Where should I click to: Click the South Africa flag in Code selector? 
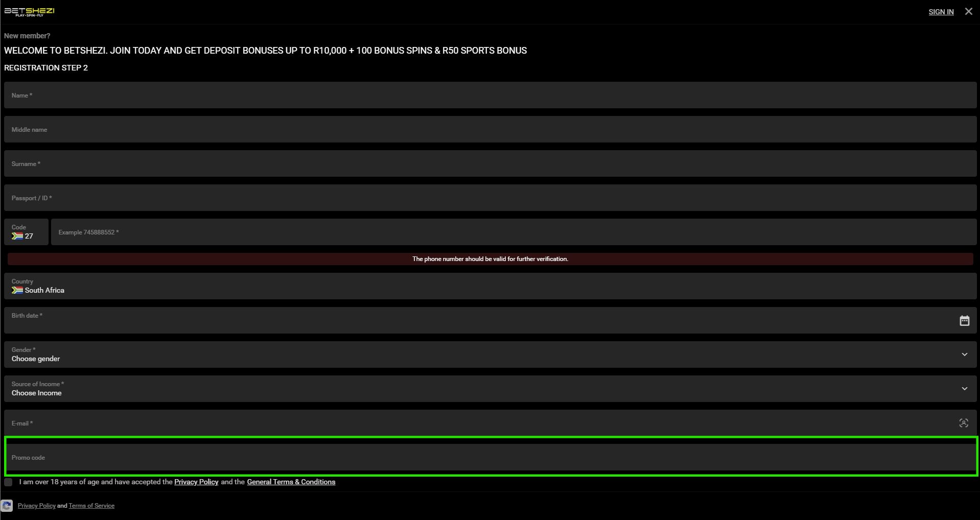[x=17, y=236]
